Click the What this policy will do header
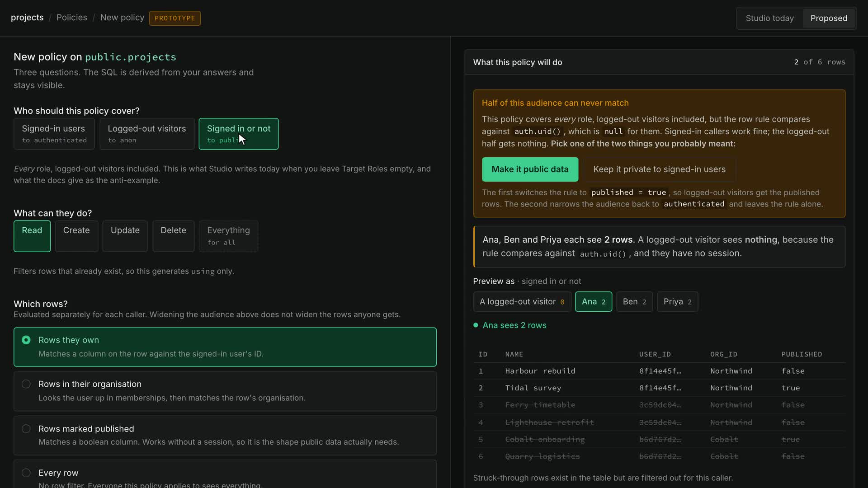The image size is (868, 488). point(518,62)
